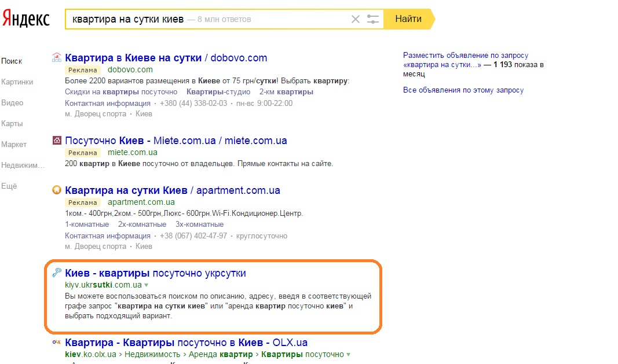This screenshot has height=364, width=618.
Task: Switch to Картинки search
Action: point(17,82)
